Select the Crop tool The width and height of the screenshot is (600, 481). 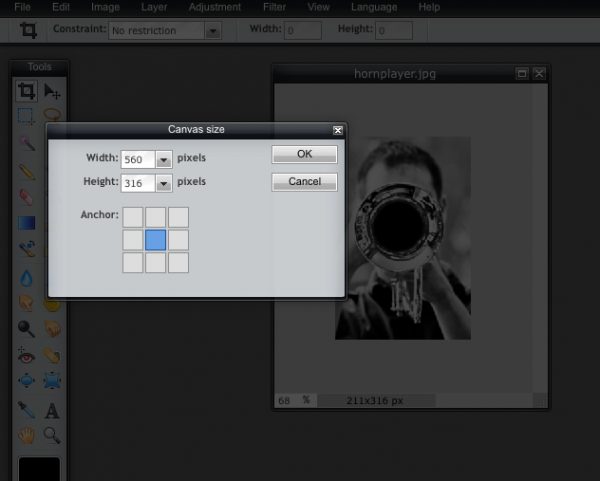[27, 91]
